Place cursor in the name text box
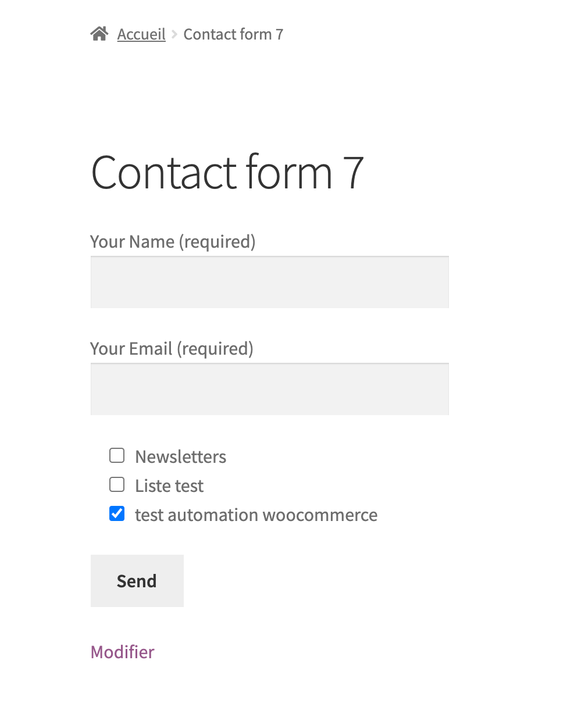The width and height of the screenshot is (585, 728). point(270,282)
